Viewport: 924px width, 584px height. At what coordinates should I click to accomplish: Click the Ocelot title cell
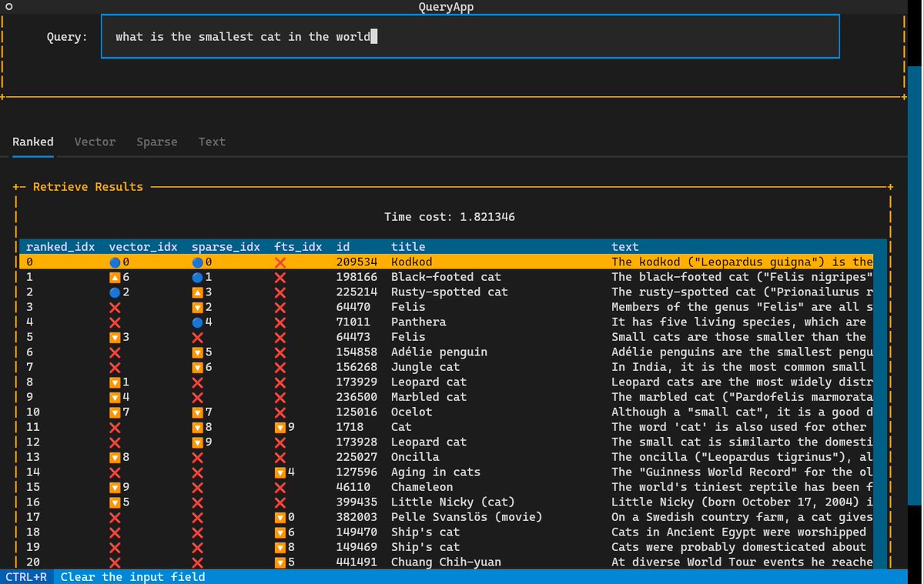tap(412, 412)
